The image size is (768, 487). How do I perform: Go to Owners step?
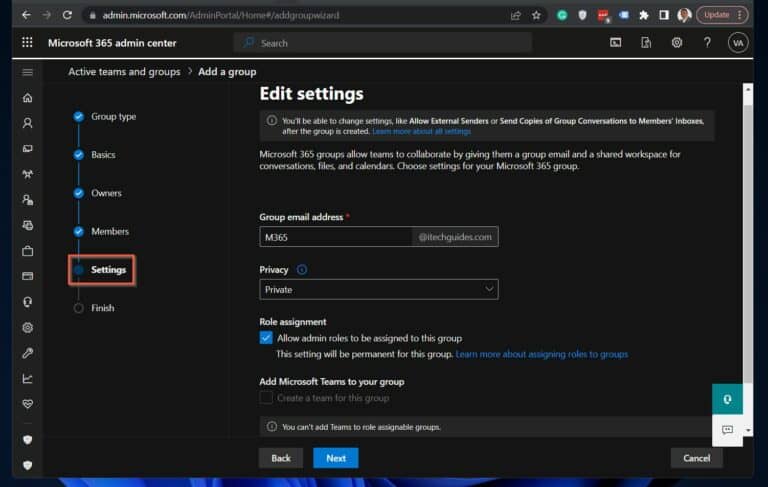[x=106, y=193]
